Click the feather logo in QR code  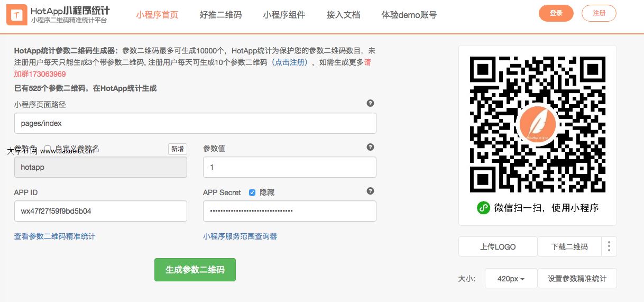538,125
